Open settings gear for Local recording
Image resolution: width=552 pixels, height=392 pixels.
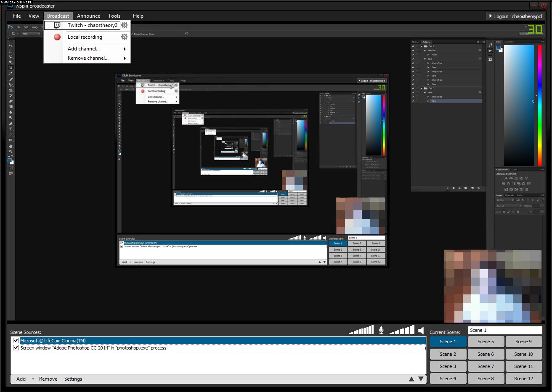click(x=124, y=37)
